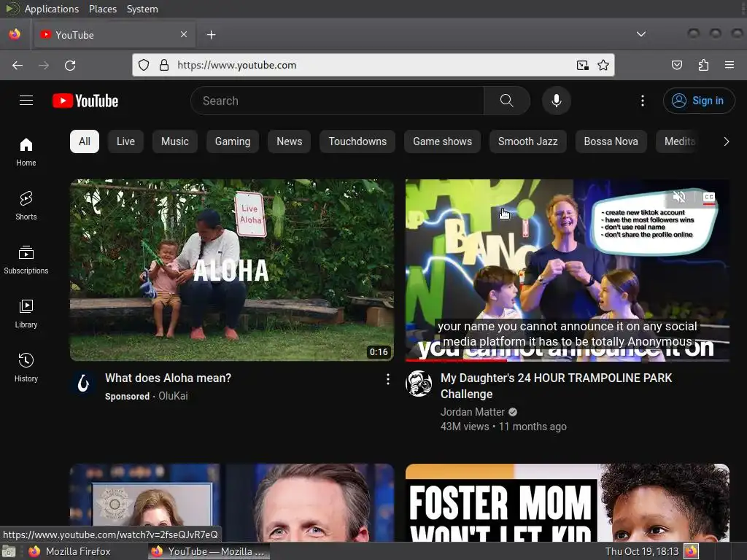The image size is (747, 560).
Task: Select the YouTube browser tab
Action: pyautogui.click(x=113, y=35)
